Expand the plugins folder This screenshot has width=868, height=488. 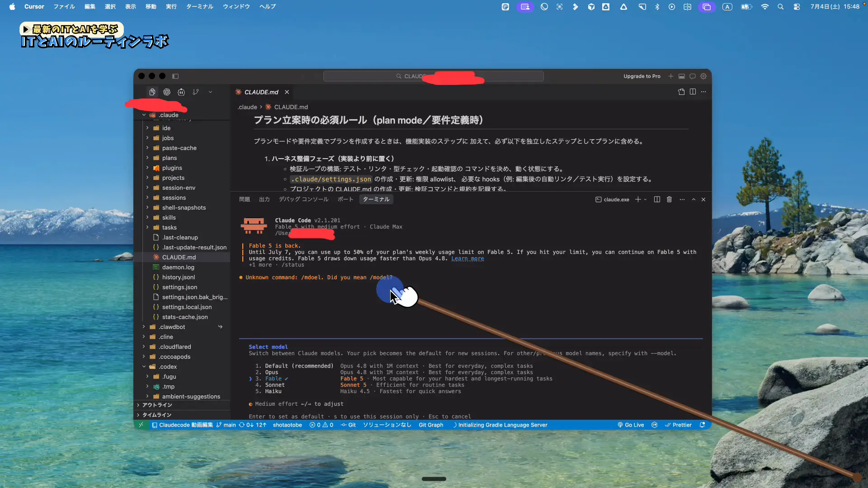point(147,168)
